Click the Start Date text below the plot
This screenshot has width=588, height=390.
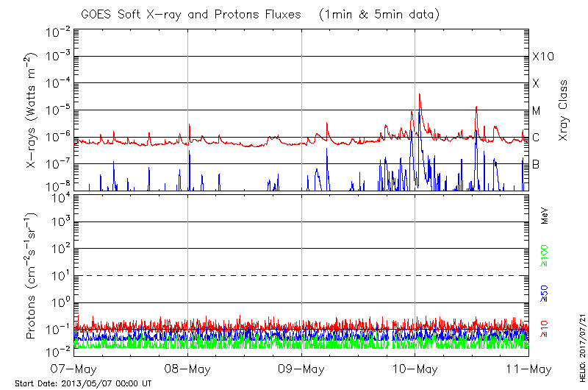pos(83,383)
